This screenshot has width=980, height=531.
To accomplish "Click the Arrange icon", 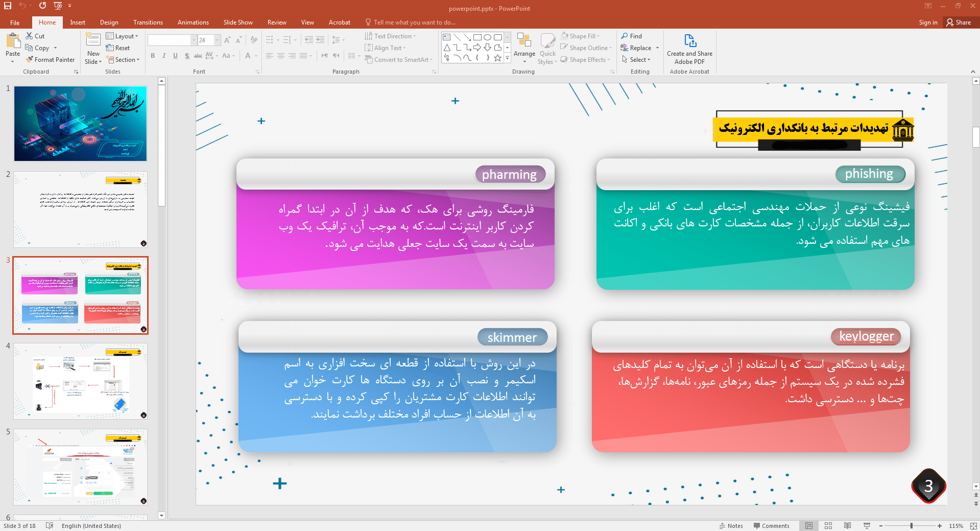I will click(524, 41).
